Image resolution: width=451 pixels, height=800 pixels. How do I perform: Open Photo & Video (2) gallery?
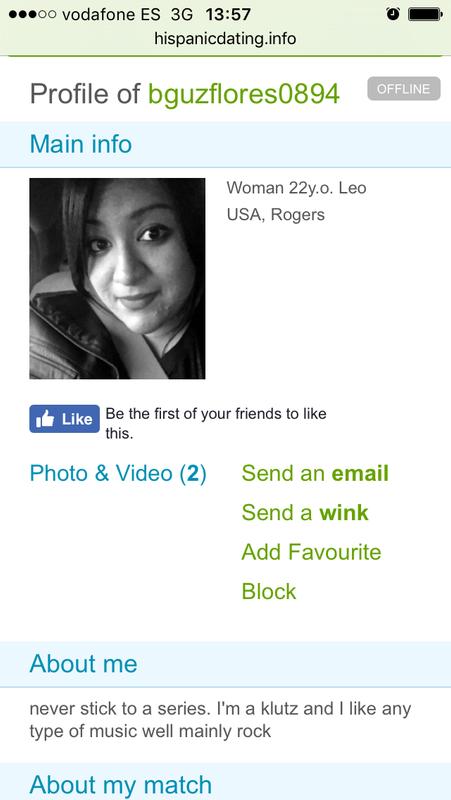tap(118, 473)
